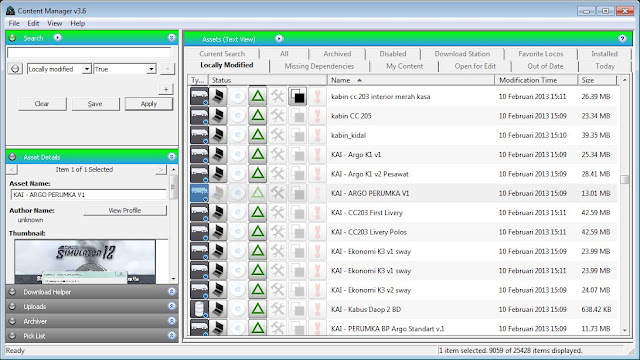Click the laptop icon for KAI - Ekonomi K3 v2 sway

[x=218, y=290]
